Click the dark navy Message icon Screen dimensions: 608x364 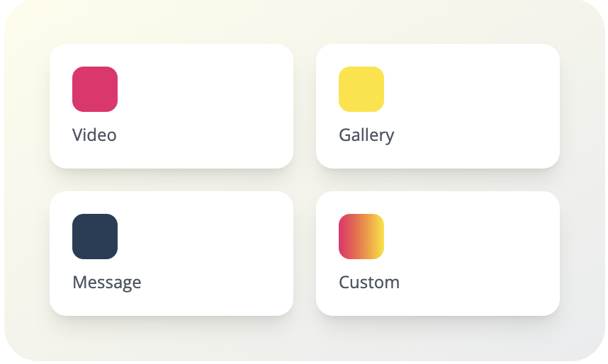[x=95, y=237]
